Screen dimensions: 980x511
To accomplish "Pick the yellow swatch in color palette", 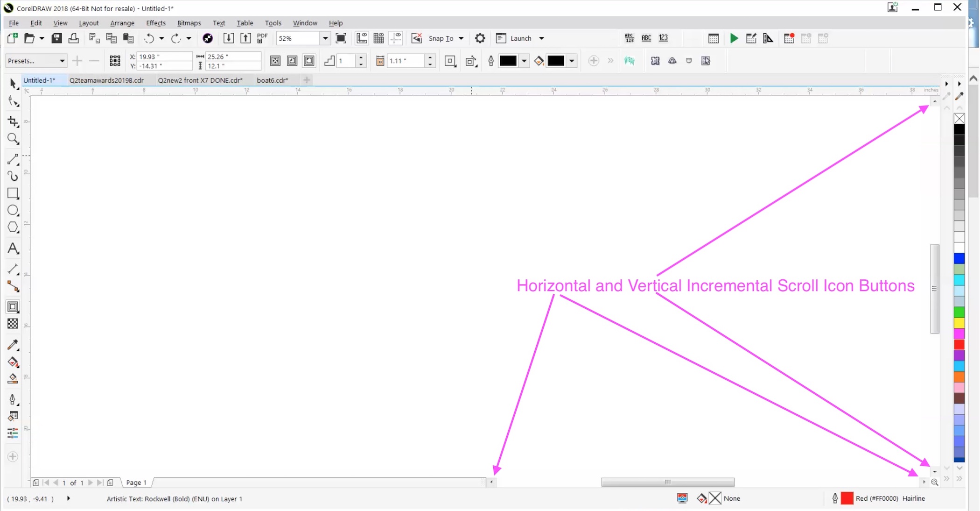I will [x=959, y=323].
